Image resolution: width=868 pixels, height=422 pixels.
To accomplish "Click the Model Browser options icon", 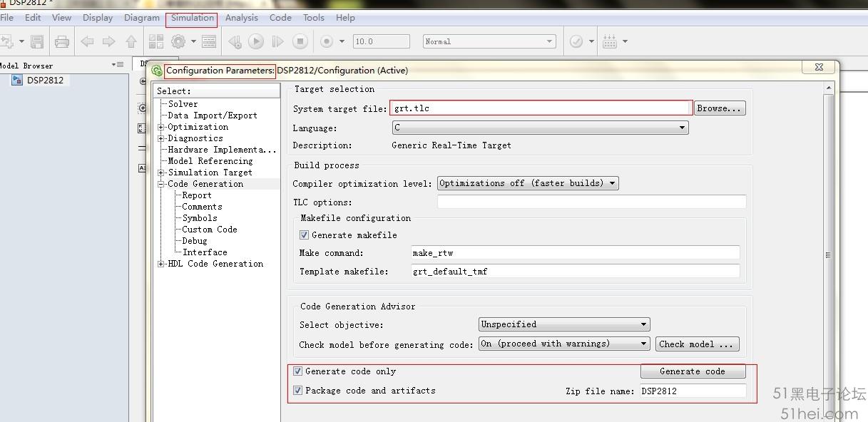I will point(118,65).
